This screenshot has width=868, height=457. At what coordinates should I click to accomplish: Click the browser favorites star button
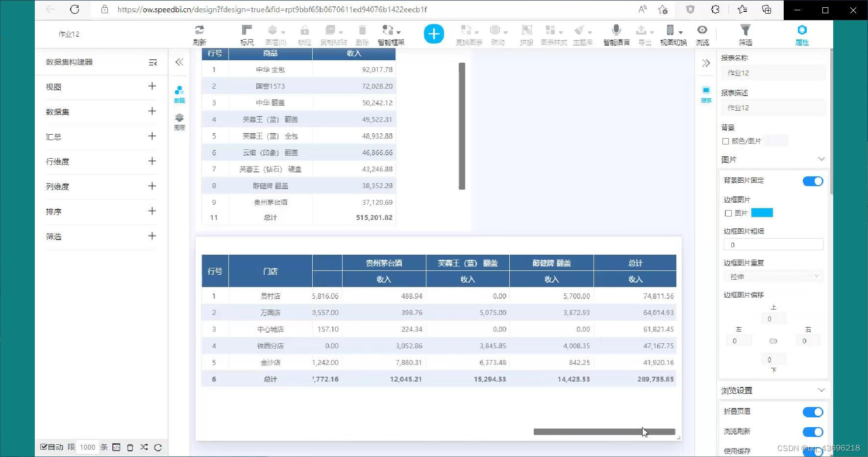click(x=663, y=9)
